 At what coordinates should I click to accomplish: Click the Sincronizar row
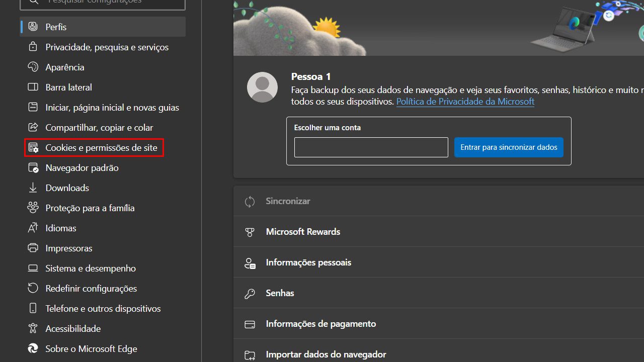439,201
